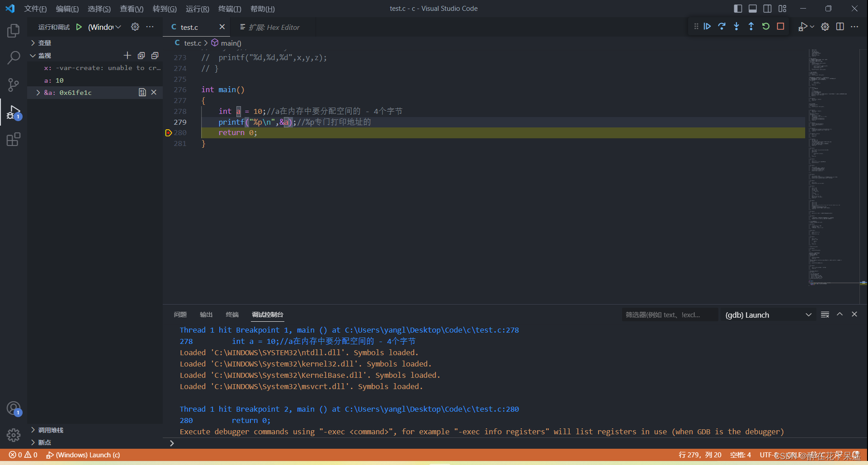Disable the breakpoint on line 280

pos(168,132)
